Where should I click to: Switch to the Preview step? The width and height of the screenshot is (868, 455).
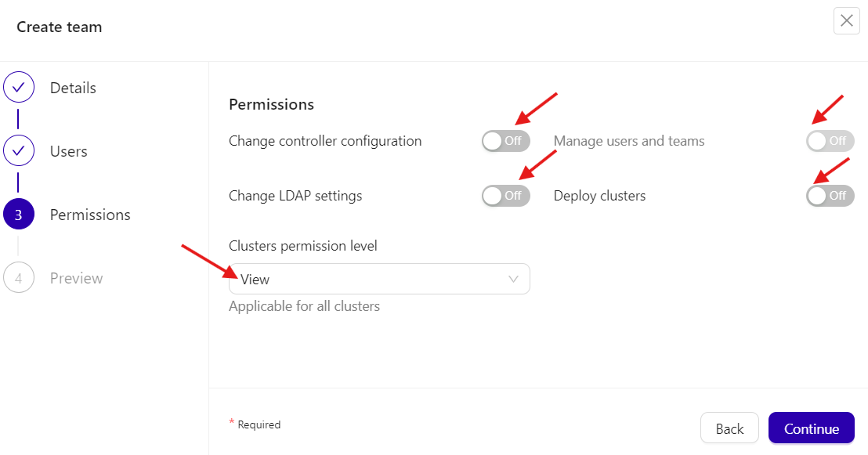click(x=77, y=277)
